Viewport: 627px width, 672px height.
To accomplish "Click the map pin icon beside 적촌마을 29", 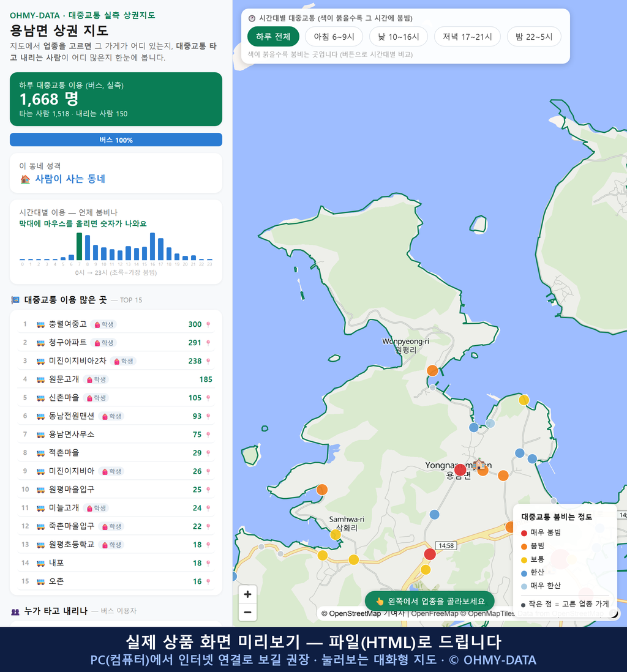I will 208,453.
